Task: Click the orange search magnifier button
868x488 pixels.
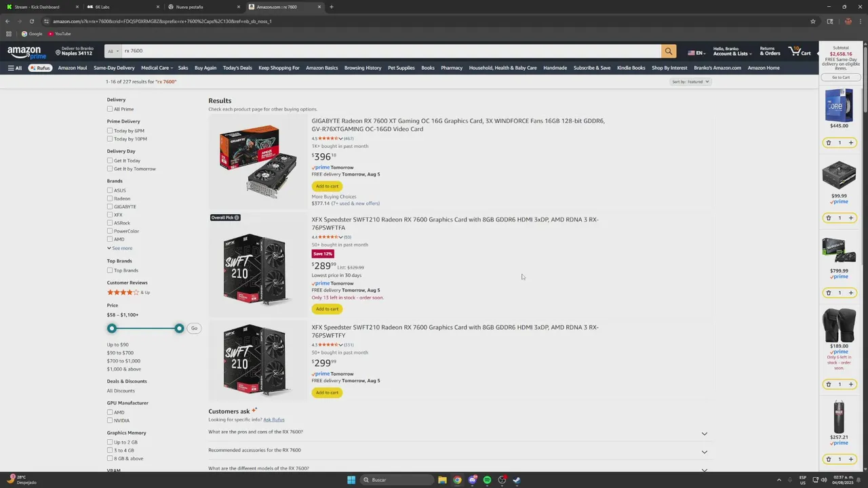Action: point(669,51)
